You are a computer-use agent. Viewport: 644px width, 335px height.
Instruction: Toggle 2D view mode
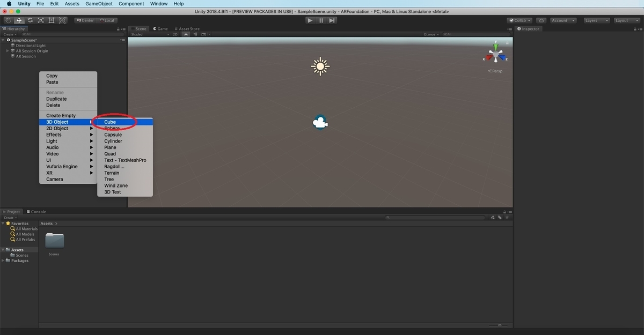click(175, 34)
